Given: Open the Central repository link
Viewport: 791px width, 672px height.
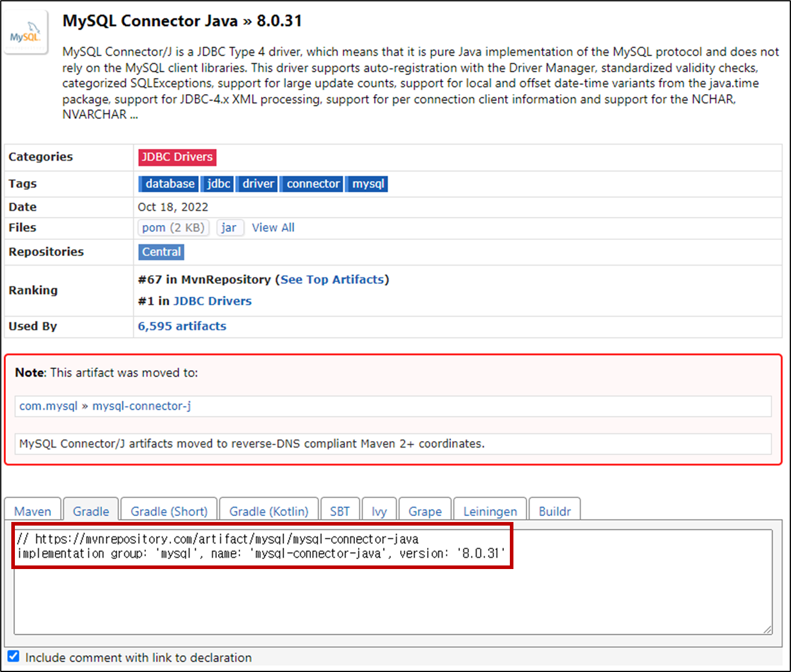Looking at the screenshot, I should pos(161,252).
